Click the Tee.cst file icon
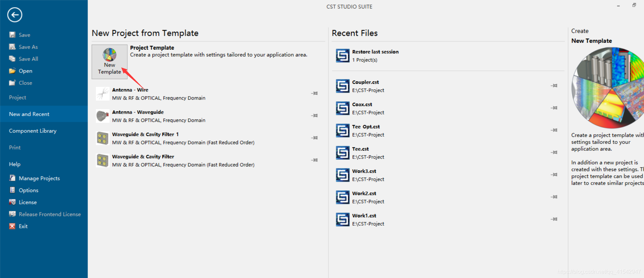Image resolution: width=644 pixels, height=278 pixels. click(342, 153)
